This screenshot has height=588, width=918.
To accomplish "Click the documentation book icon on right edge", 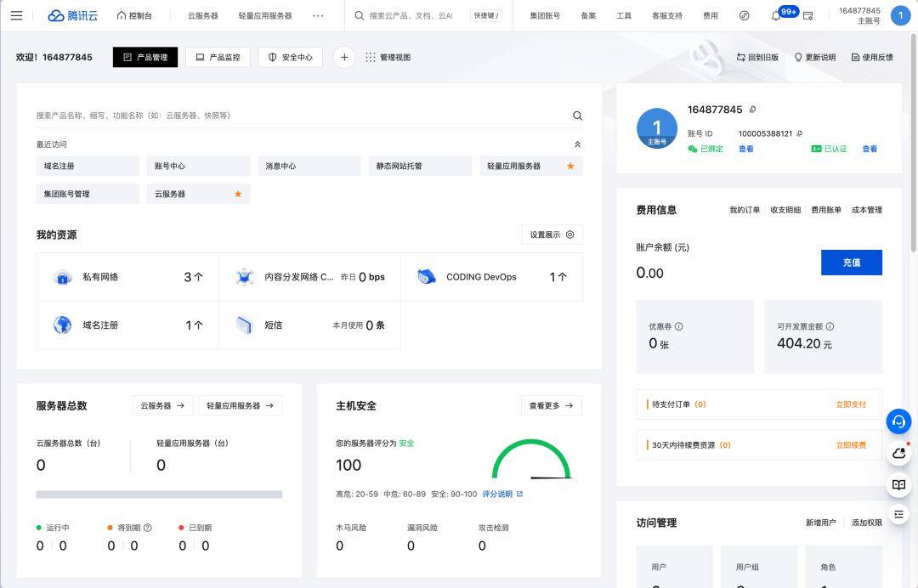I will [x=898, y=484].
